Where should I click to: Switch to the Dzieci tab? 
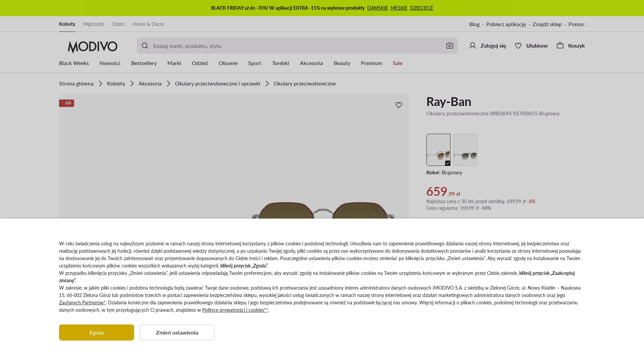click(118, 24)
